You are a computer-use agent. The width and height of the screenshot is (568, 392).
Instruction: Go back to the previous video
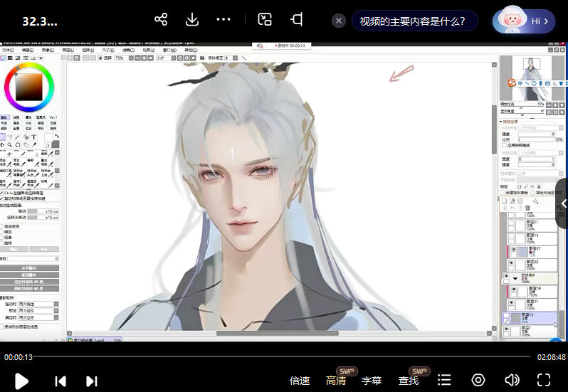point(61,381)
